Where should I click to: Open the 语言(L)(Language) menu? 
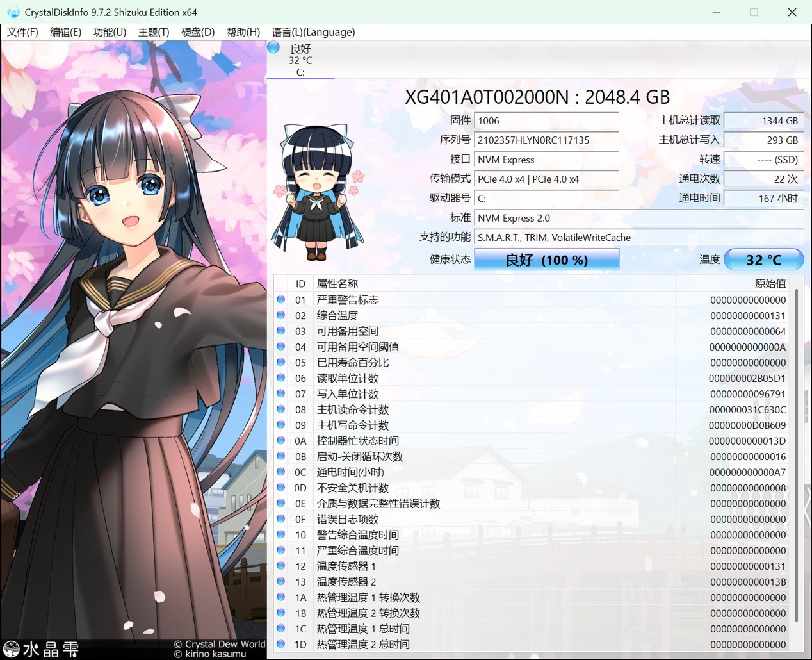313,32
